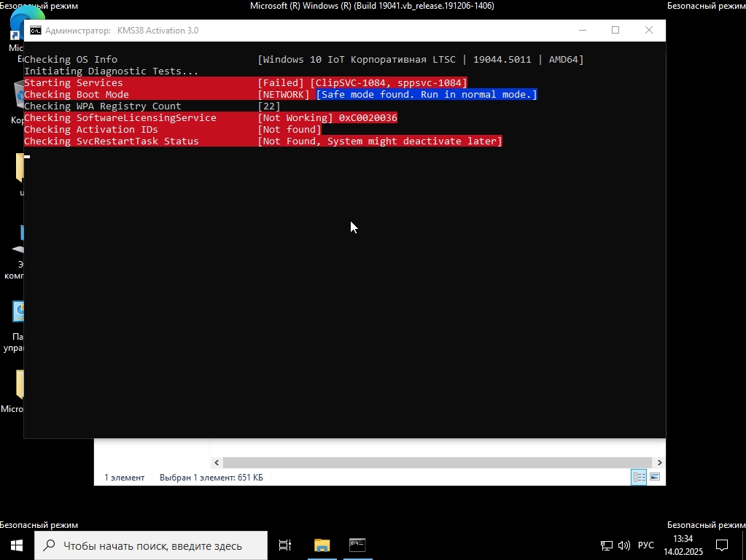Close the KMS38 Activation window
This screenshot has width=746, height=560.
pyautogui.click(x=649, y=30)
